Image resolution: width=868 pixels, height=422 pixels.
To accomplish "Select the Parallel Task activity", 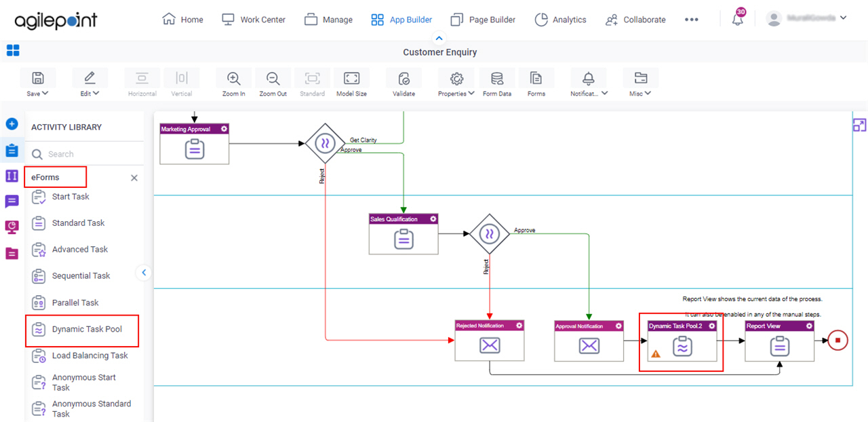I will click(x=75, y=303).
